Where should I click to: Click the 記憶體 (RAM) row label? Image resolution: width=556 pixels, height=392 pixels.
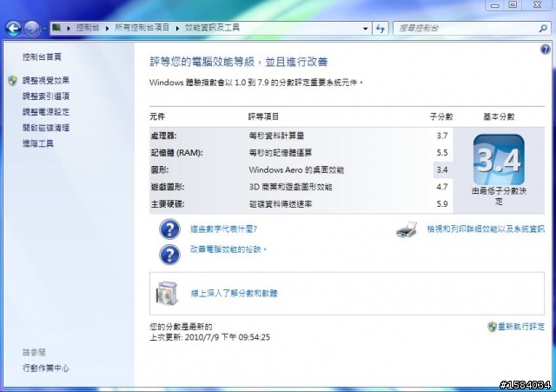point(176,153)
